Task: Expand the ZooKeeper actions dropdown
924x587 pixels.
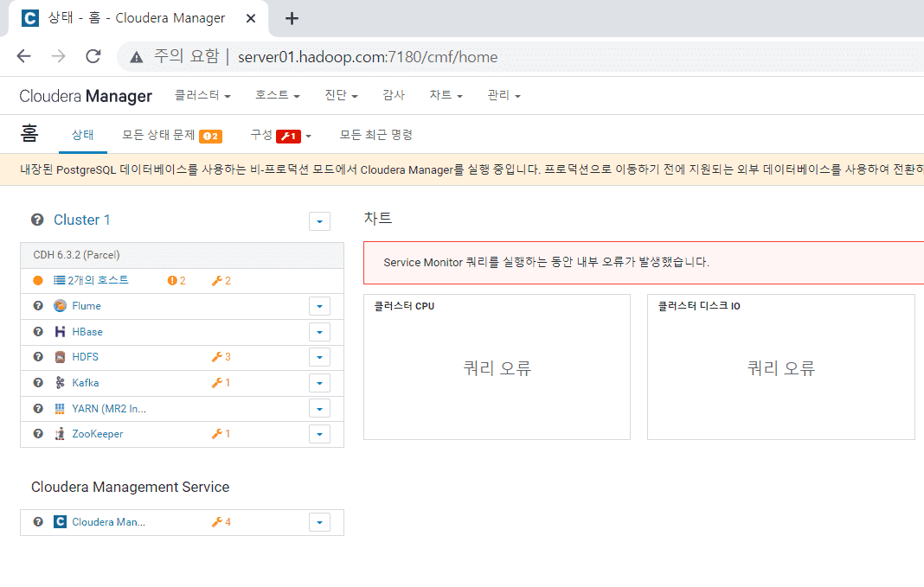Action: [319, 435]
